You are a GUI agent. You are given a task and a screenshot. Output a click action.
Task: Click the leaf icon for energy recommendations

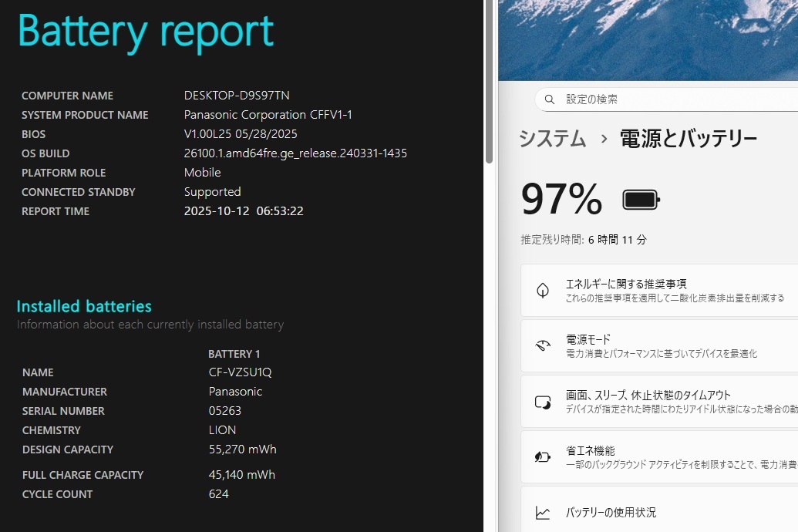coord(543,290)
